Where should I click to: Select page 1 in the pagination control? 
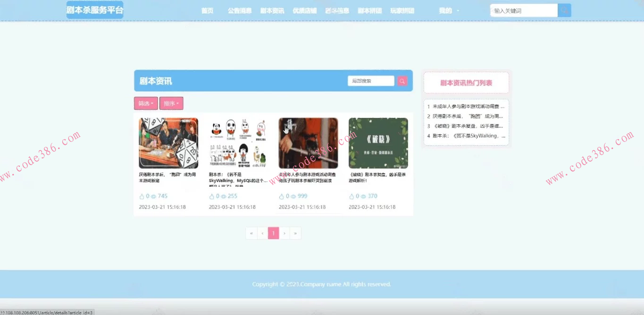pos(273,232)
